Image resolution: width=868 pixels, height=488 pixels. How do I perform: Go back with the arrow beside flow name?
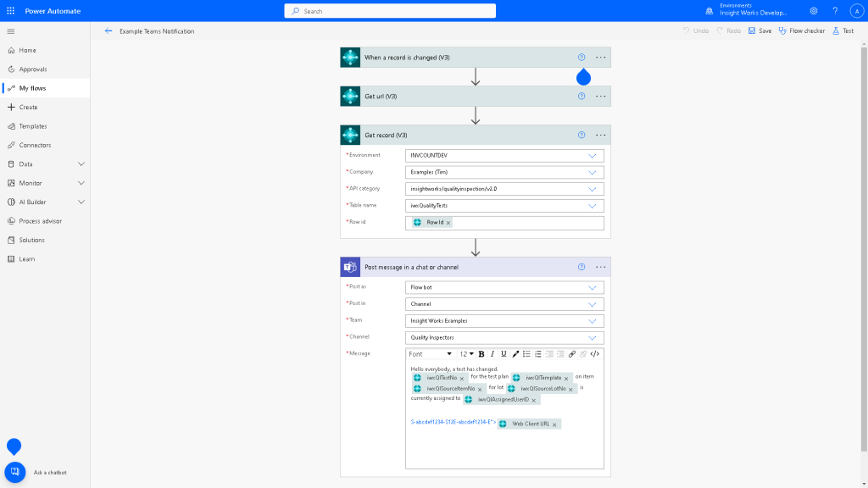[x=108, y=31]
